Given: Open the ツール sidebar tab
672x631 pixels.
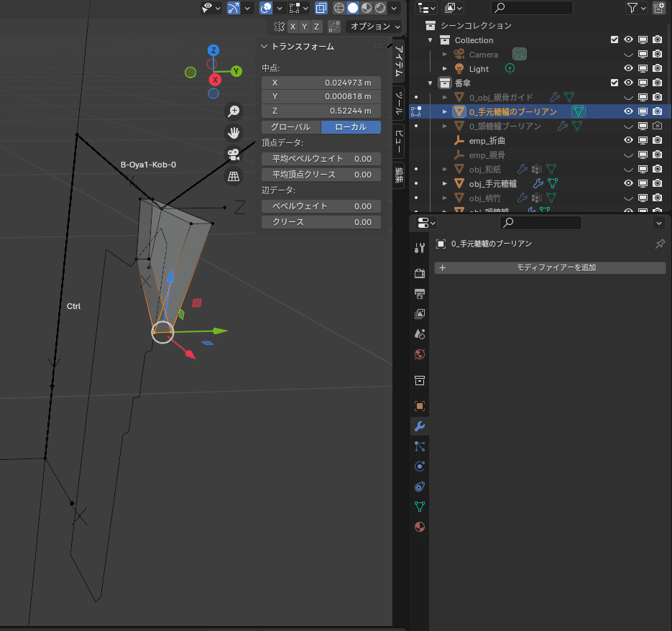Looking at the screenshot, I should (399, 103).
